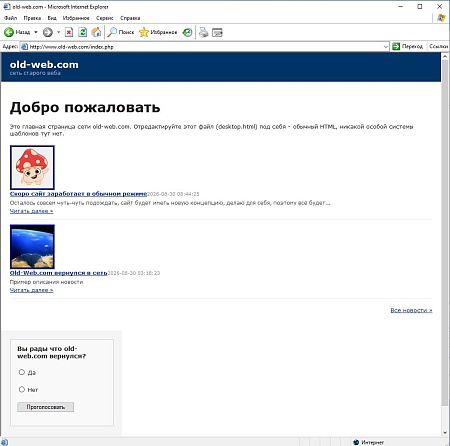
Task: Click the vertical scrollbar thumb
Action: pyautogui.click(x=445, y=233)
